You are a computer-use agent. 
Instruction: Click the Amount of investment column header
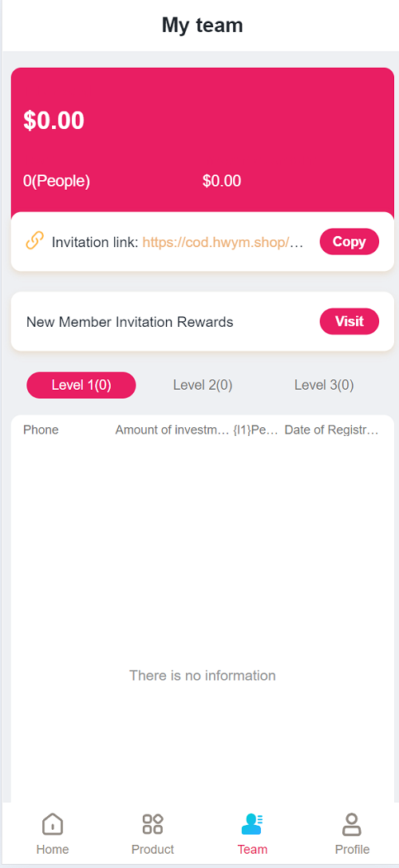[x=172, y=430]
